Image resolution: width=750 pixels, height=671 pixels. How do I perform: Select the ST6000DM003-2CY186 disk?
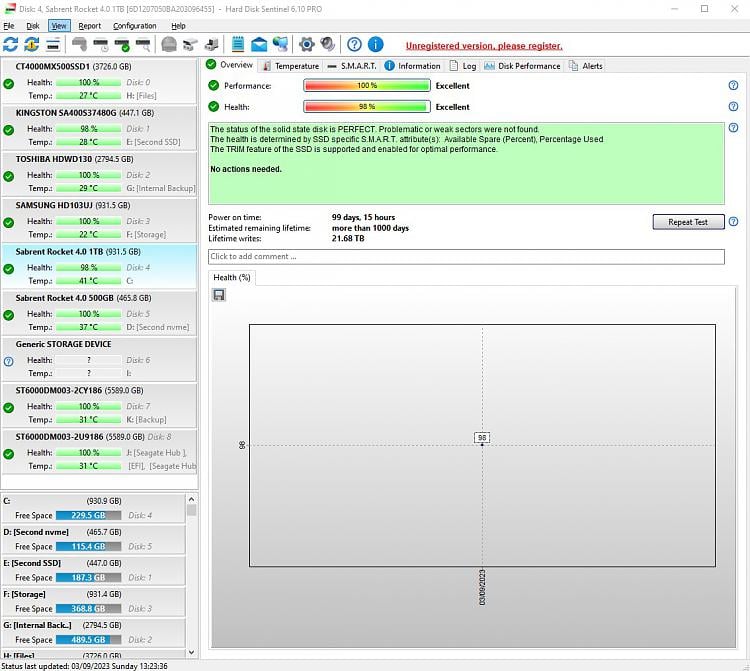pyautogui.click(x=99, y=405)
